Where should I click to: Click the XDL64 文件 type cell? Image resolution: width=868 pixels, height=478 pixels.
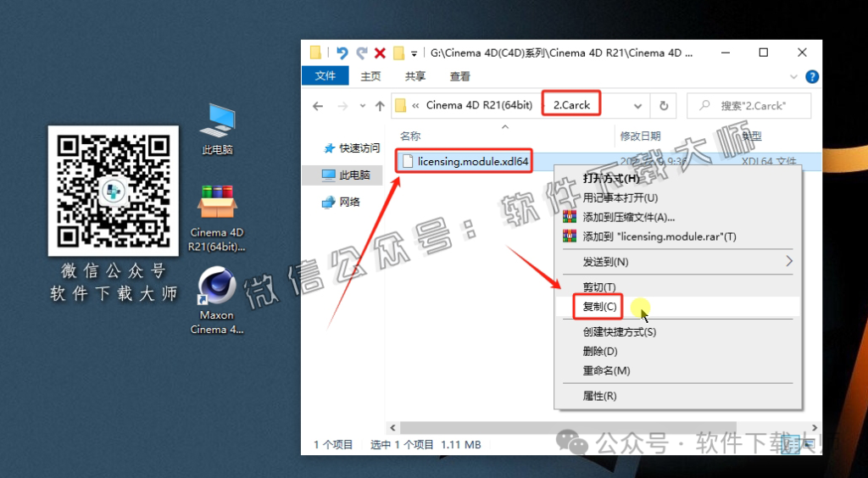[x=768, y=162]
